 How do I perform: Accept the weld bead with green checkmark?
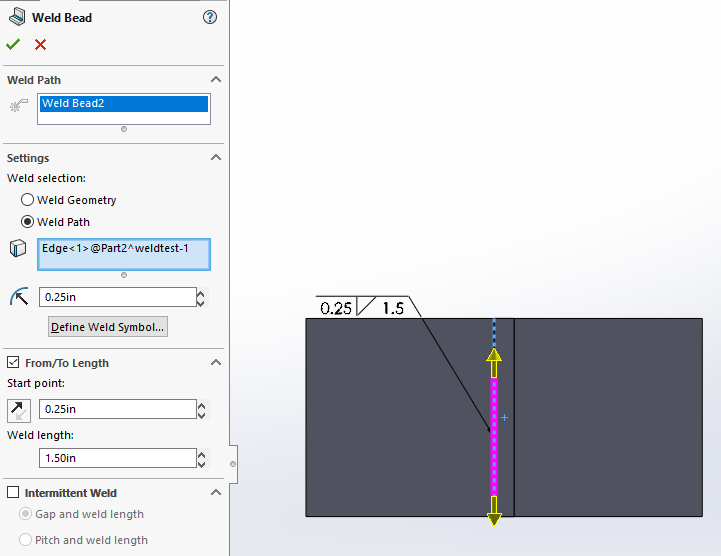pyautogui.click(x=13, y=44)
